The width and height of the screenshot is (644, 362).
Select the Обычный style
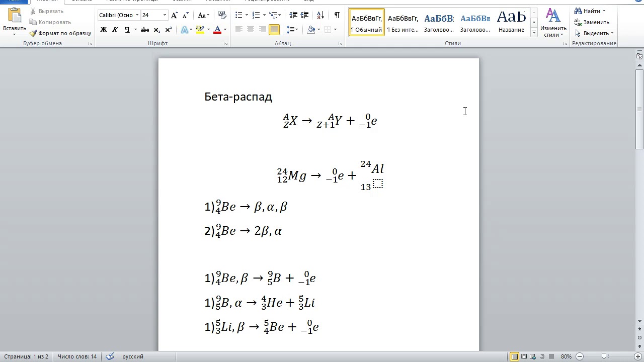coord(367,23)
